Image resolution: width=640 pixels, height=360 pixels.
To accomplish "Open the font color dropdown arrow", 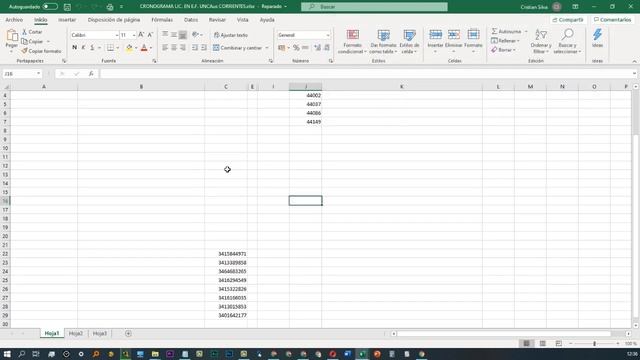I will coord(151,48).
